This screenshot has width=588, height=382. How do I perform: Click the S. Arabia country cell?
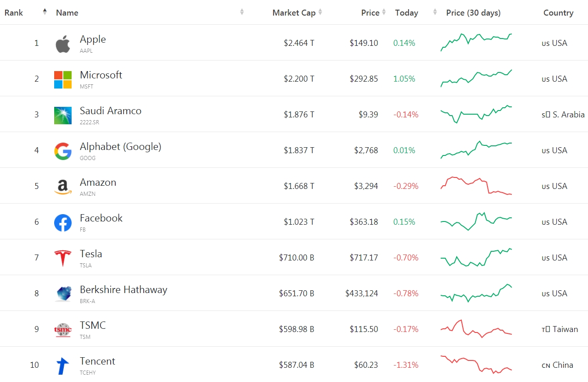point(563,115)
